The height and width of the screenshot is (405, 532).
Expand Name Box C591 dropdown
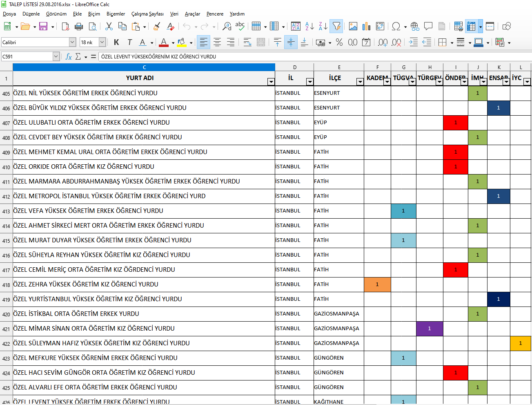point(56,56)
